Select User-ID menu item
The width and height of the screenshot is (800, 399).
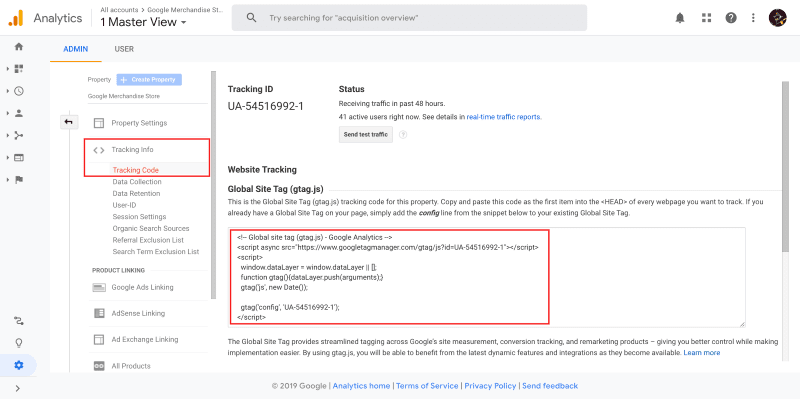[124, 205]
